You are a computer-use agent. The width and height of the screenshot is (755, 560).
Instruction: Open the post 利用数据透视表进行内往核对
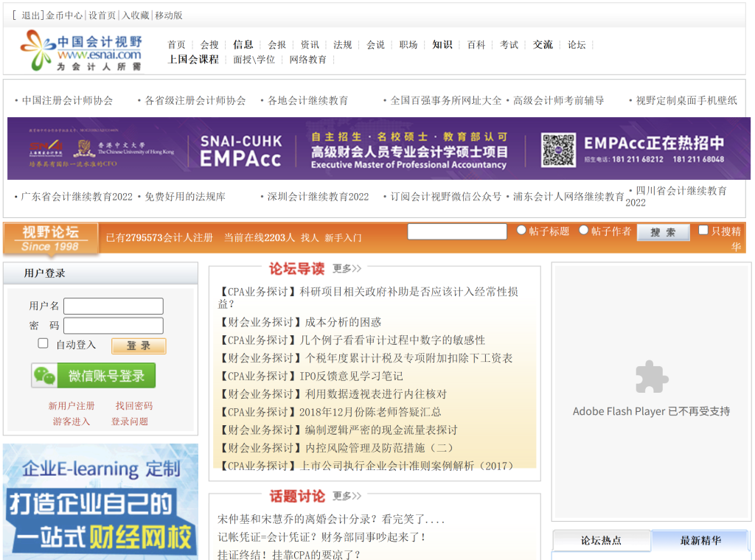(375, 394)
